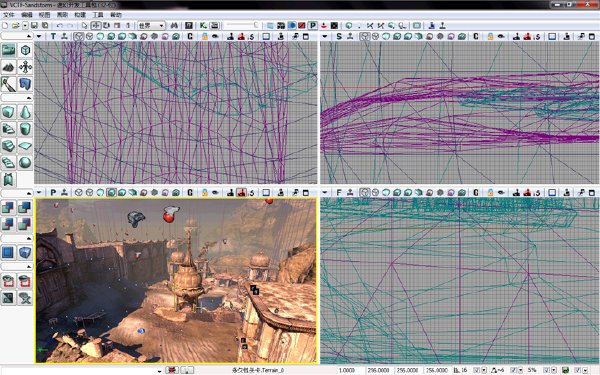Screen dimensions: 600x375
Task: Click the CSG Add button
Action: point(8,207)
